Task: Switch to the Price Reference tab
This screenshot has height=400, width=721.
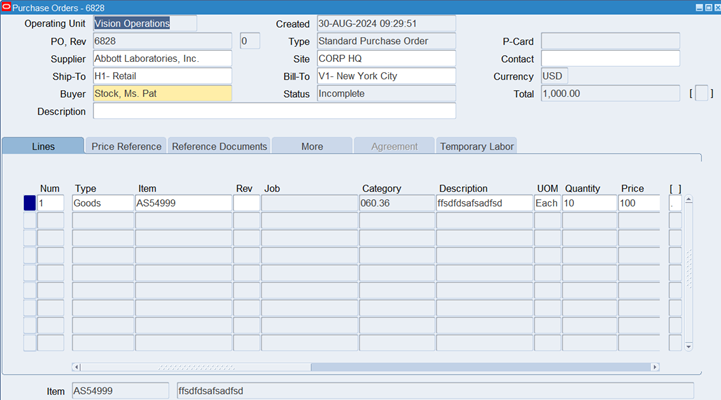Action: (126, 146)
